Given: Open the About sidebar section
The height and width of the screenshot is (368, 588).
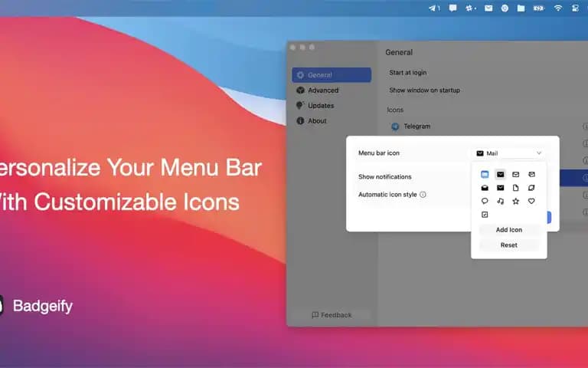Looking at the screenshot, I should tap(332, 121).
